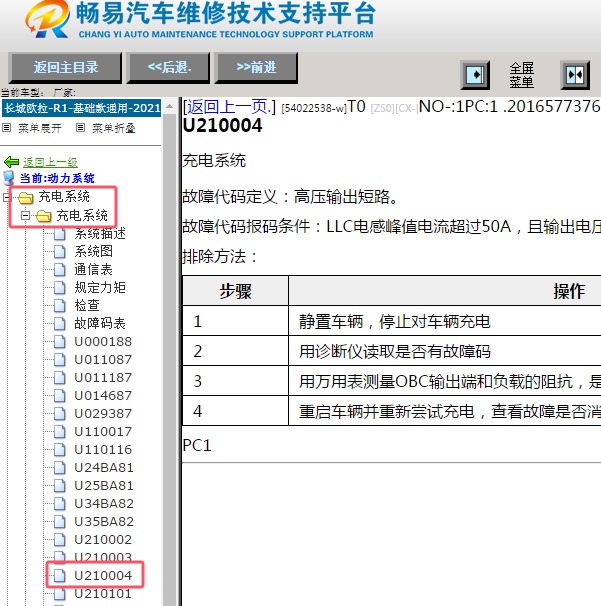Open fault code U029387
The image size is (601, 606).
(103, 414)
